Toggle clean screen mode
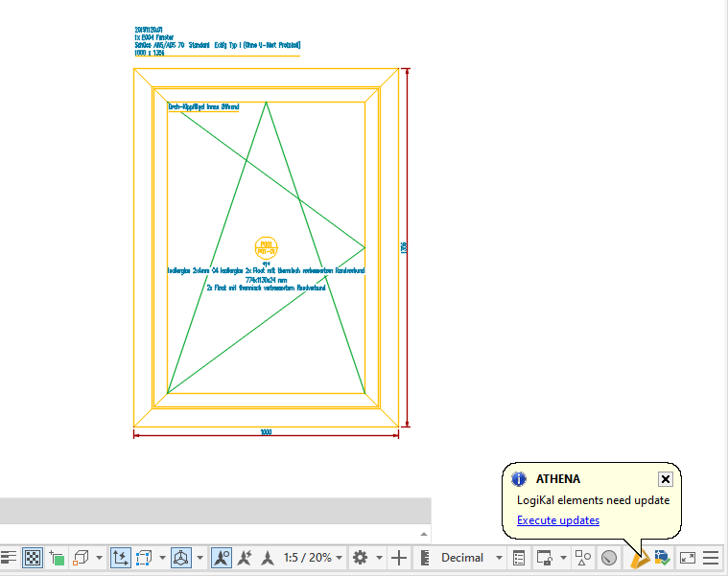This screenshot has height=576, width=728. coord(688,557)
